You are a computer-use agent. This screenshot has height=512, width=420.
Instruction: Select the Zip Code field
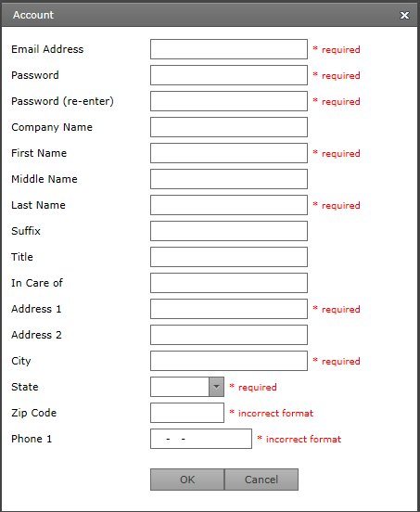187,413
